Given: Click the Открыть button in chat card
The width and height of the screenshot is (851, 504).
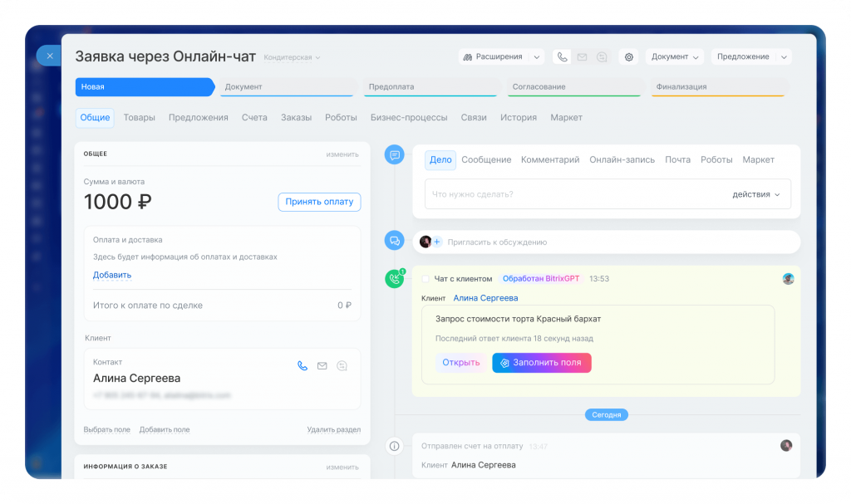Looking at the screenshot, I should click(x=460, y=362).
